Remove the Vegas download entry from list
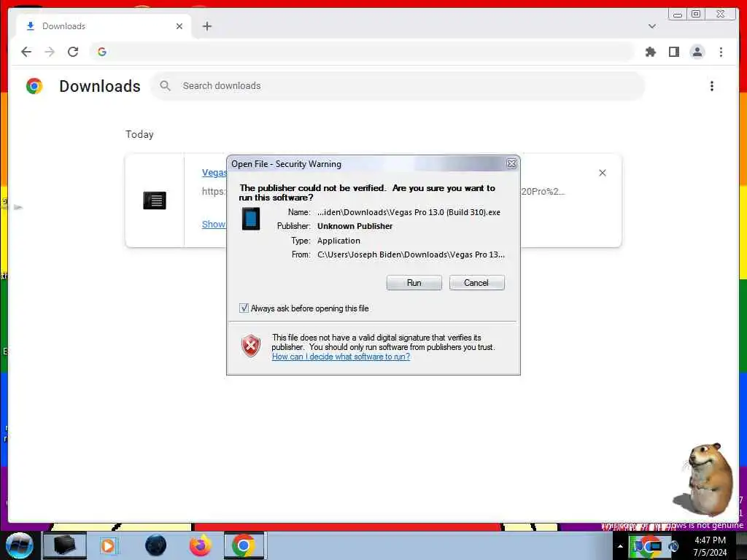 [x=603, y=173]
